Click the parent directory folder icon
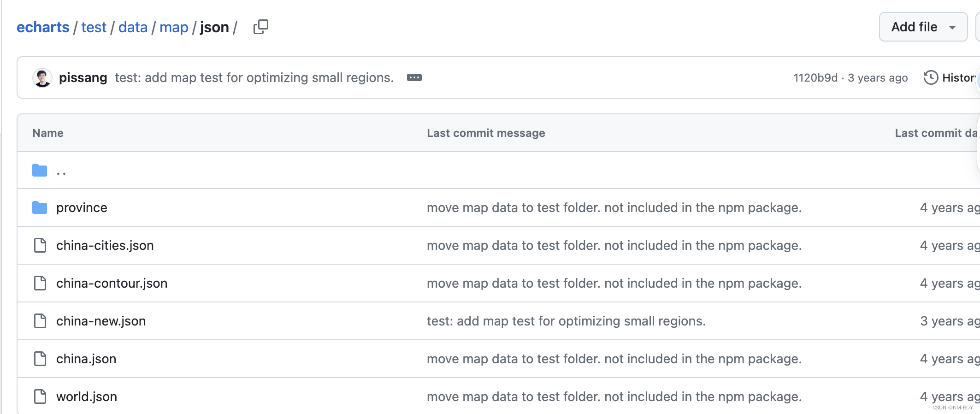 [x=40, y=171]
